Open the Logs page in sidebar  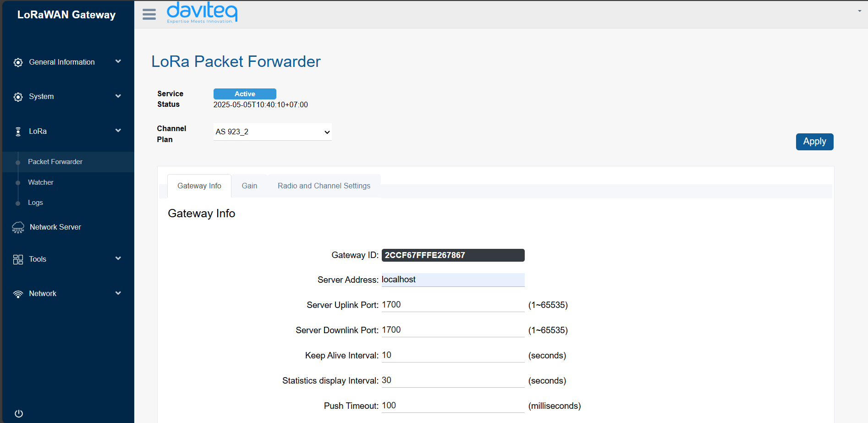[x=35, y=203]
